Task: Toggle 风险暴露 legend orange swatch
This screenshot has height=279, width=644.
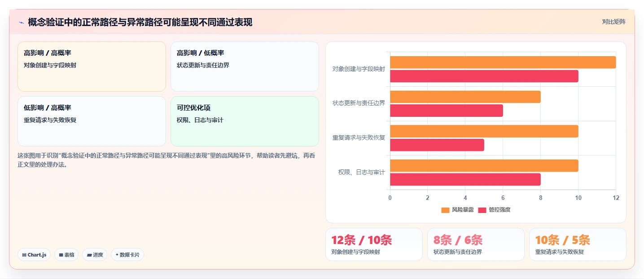Action: [x=445, y=210]
